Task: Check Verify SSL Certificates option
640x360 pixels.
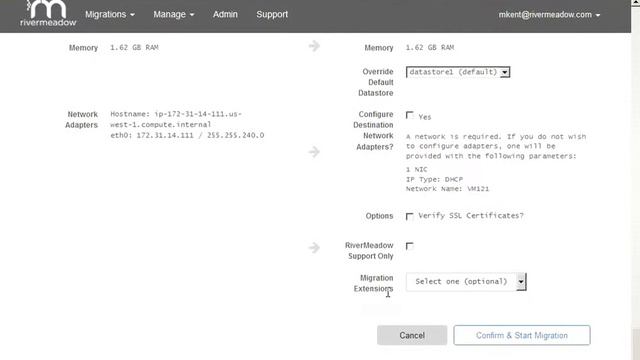Action: click(409, 216)
